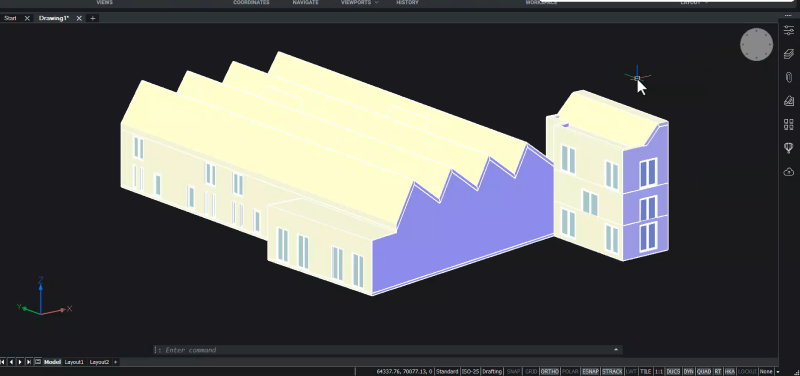Open Standard text style selector
Screen dimensions: 800x376
[x=447, y=371]
